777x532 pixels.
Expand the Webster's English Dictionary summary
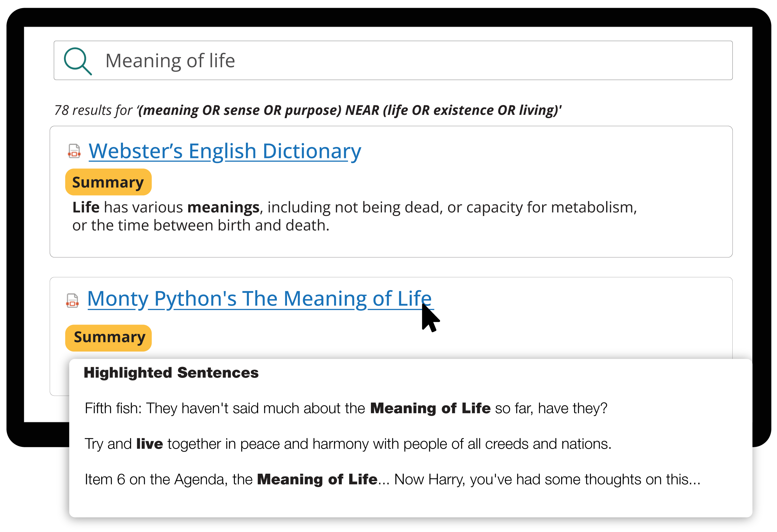click(108, 182)
